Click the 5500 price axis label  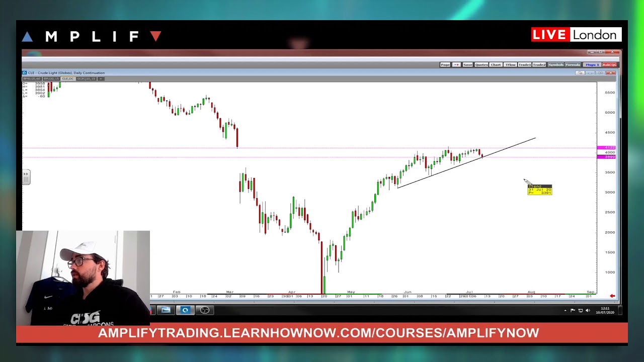pyautogui.click(x=610, y=93)
